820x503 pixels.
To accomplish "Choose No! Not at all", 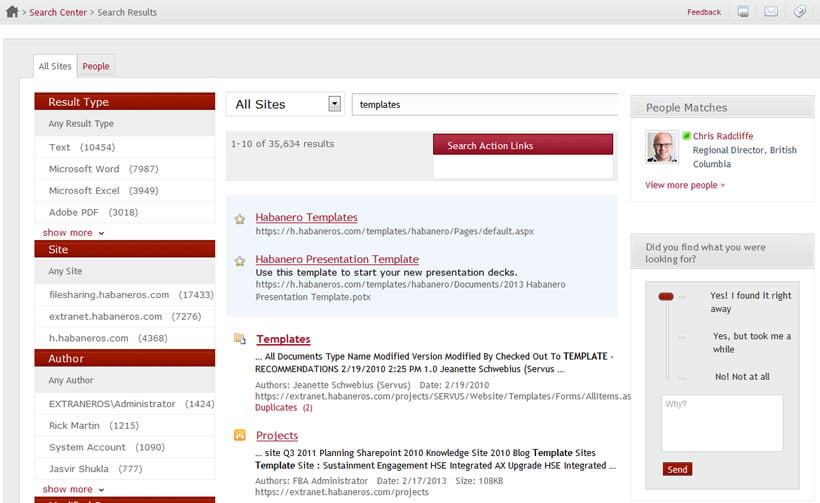I will (742, 376).
